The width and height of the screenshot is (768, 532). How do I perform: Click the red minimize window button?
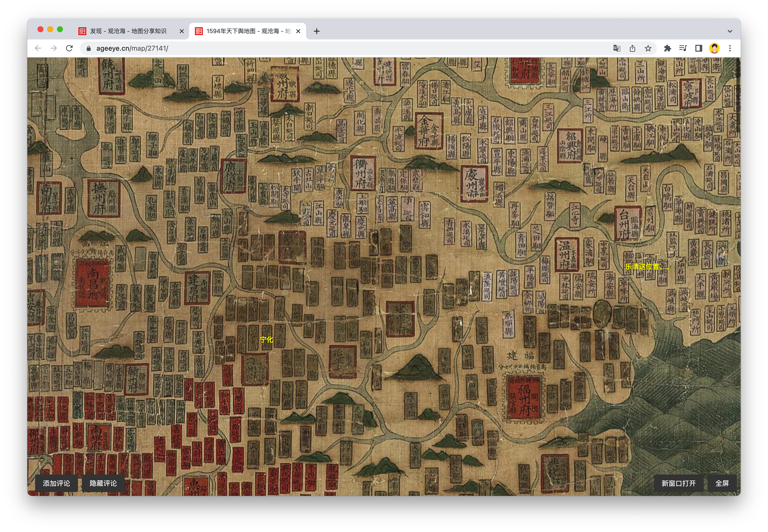coord(40,29)
